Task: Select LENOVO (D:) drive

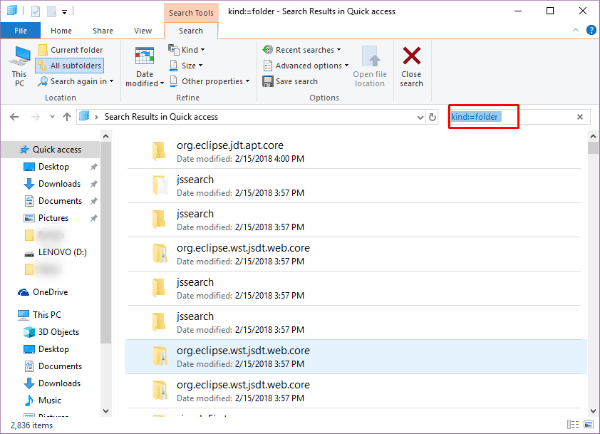Action: coord(62,252)
